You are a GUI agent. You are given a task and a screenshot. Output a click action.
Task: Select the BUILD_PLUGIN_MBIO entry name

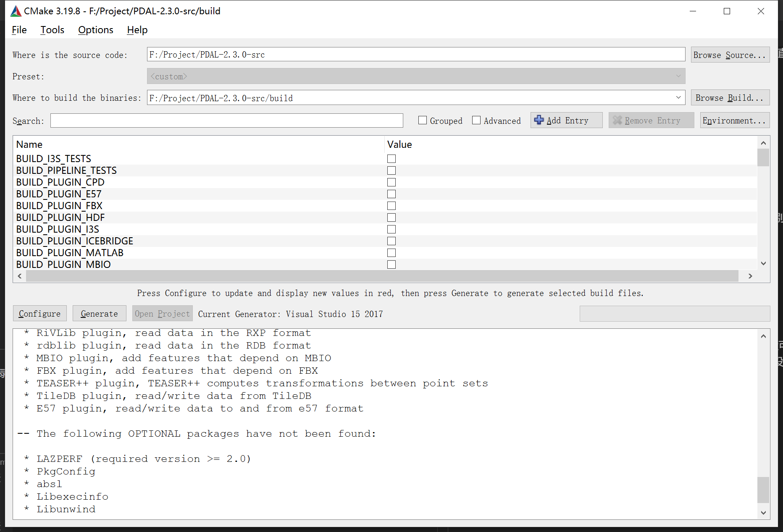(63, 265)
